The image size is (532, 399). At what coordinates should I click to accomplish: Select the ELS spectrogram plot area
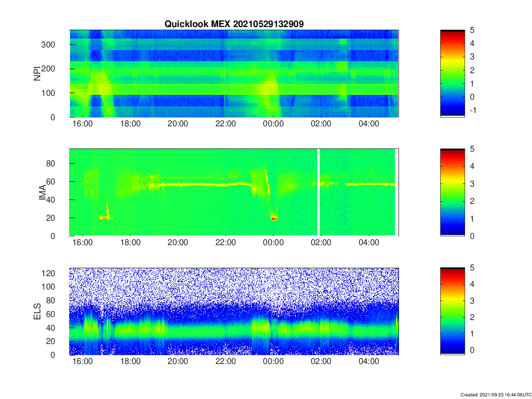[234, 311]
